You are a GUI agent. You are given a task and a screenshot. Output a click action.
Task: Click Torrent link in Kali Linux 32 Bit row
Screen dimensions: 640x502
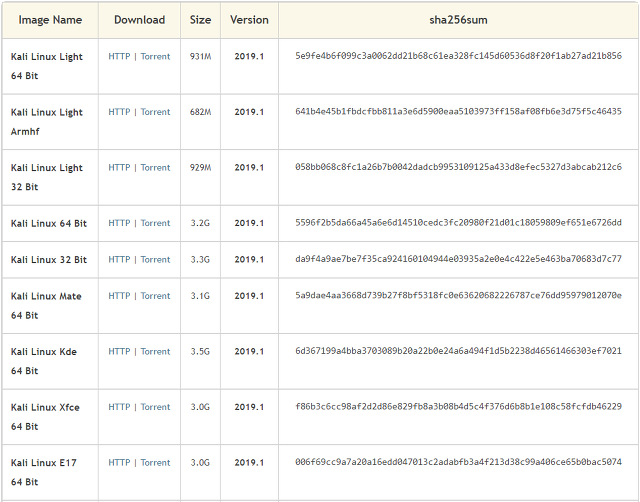pyautogui.click(x=155, y=259)
